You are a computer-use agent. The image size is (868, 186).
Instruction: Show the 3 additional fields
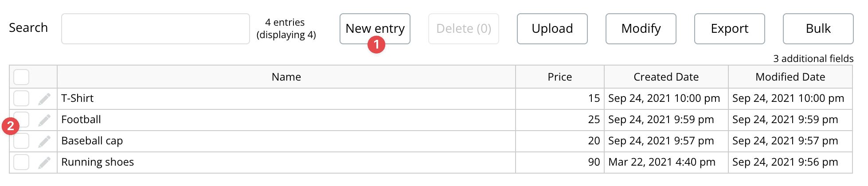point(813,58)
